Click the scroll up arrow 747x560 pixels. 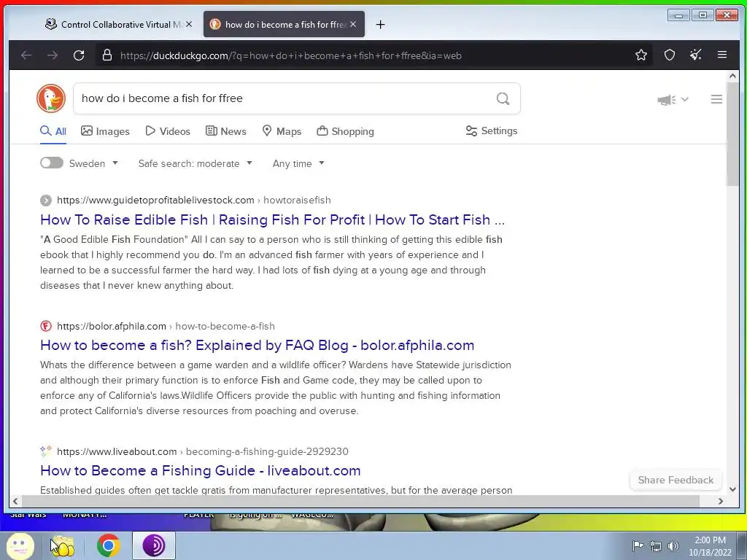732,76
